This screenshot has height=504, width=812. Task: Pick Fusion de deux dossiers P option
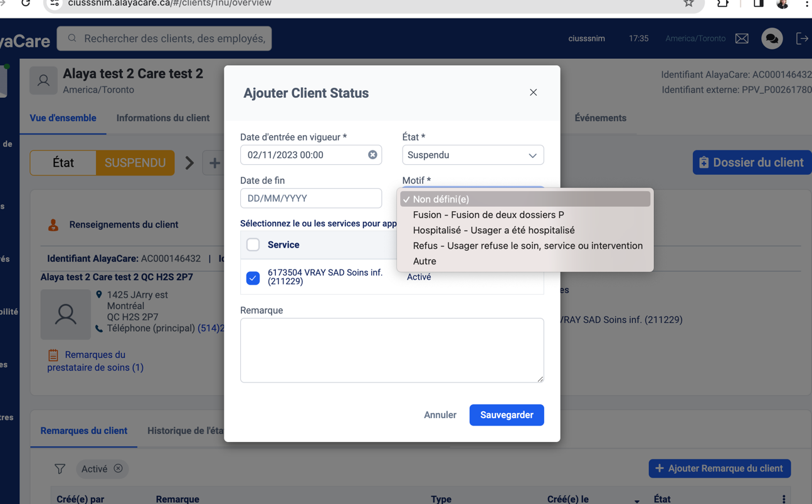[x=488, y=215]
